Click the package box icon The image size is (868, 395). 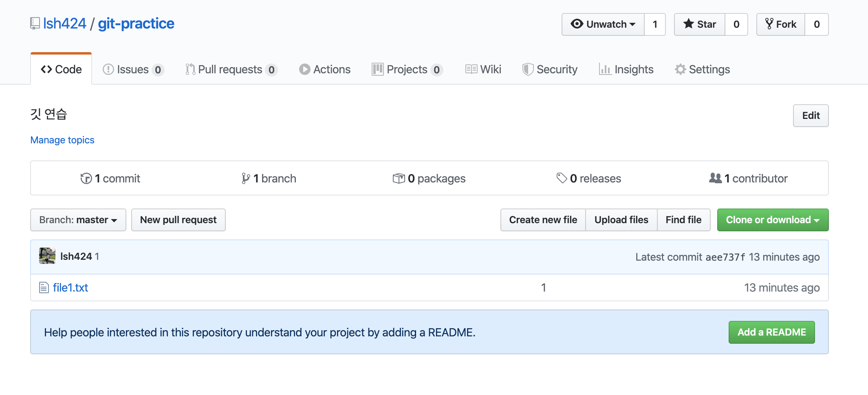pos(399,178)
